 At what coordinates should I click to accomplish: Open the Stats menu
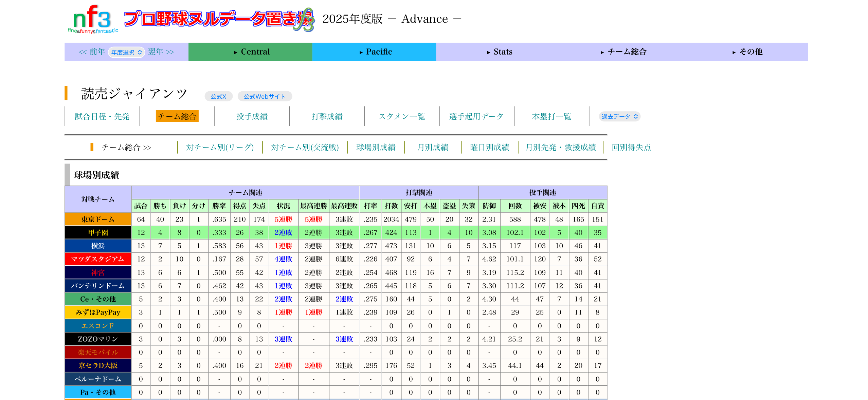pos(498,52)
